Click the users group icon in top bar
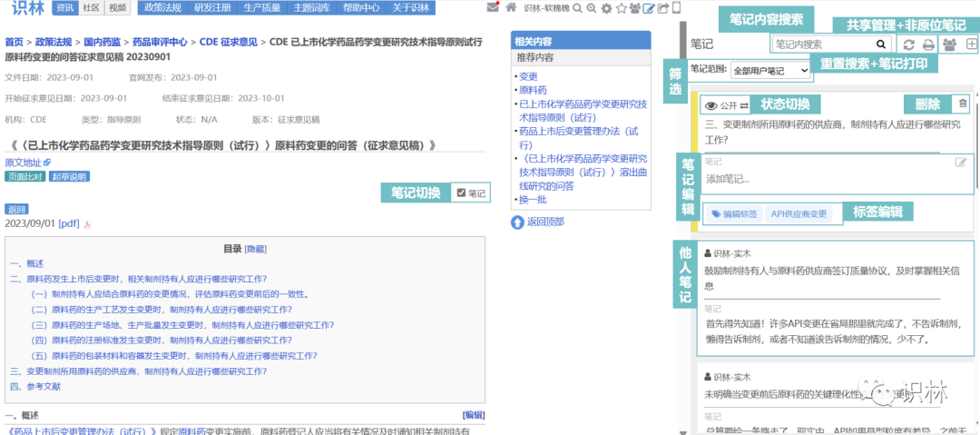This screenshot has height=435, width=980. click(635, 8)
